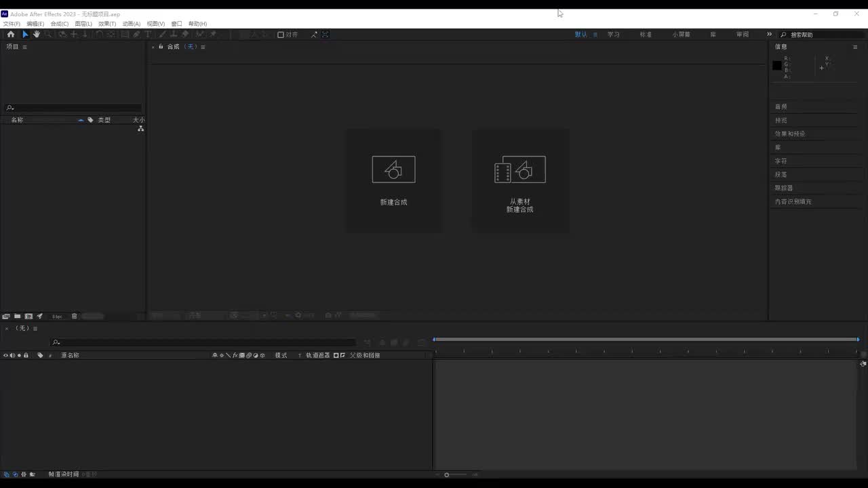Screen dimensions: 868x488
Task: Select the Clone Stamp tool
Action: pos(174,35)
